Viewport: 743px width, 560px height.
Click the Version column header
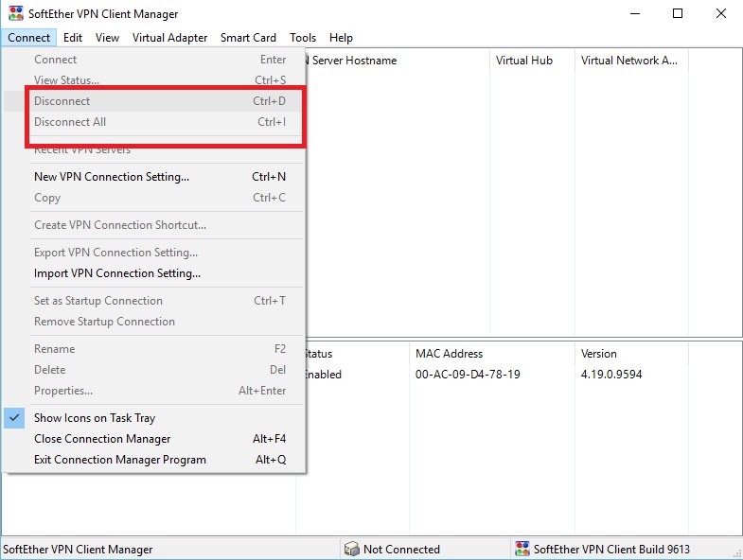[x=631, y=354]
